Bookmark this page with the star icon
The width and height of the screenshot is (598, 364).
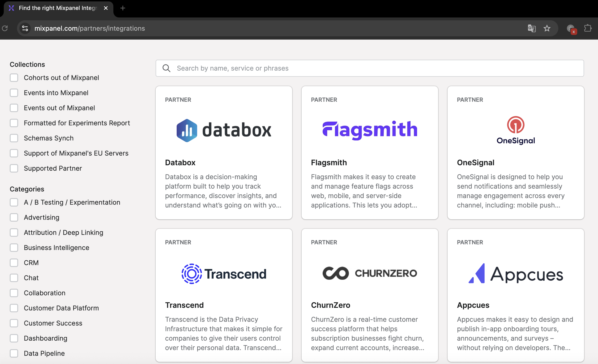click(547, 28)
